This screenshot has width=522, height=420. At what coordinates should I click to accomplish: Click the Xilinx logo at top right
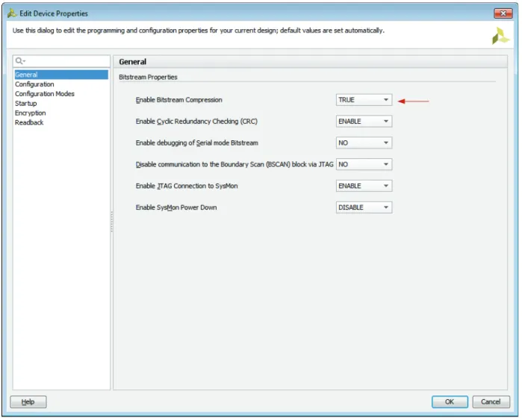pos(500,36)
